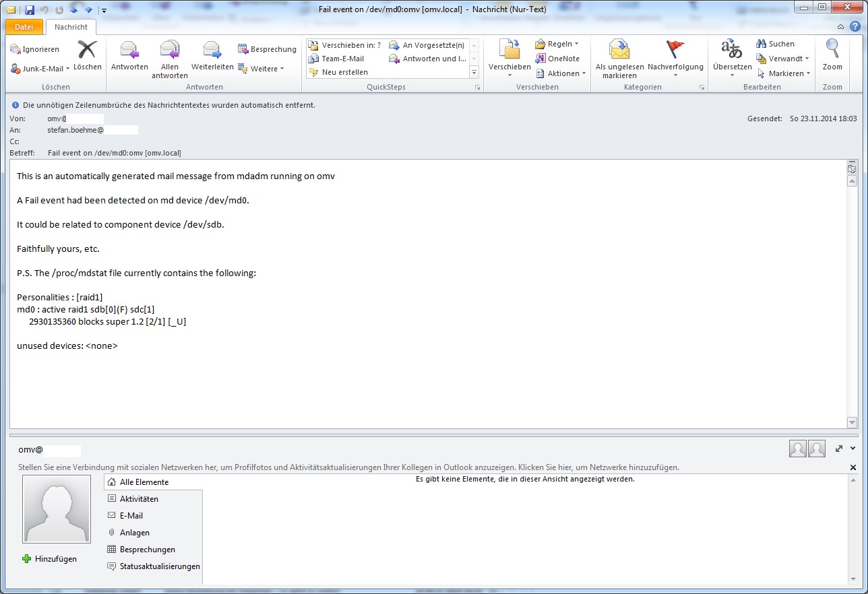Toggle the people pane size icon
This screenshot has width=868, height=594.
[840, 449]
